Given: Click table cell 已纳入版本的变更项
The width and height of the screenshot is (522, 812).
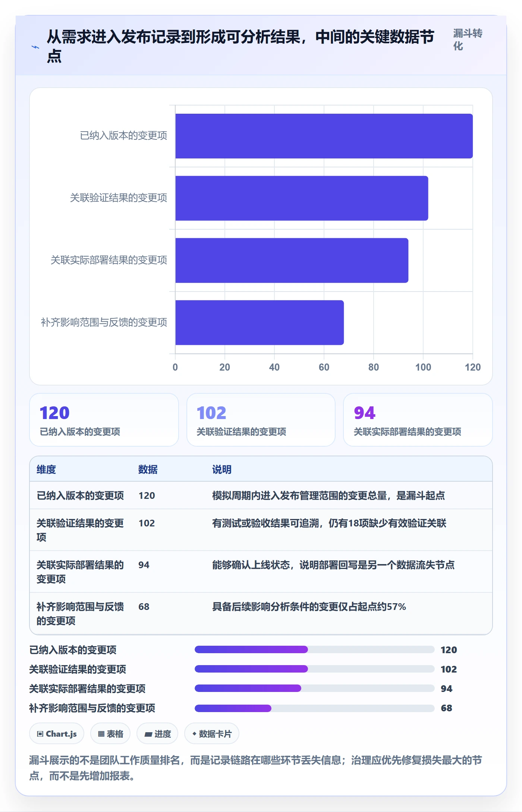Looking at the screenshot, I should tap(80, 495).
